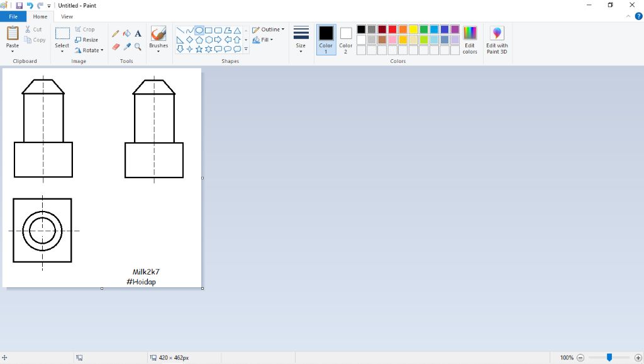Switch to the Home tab
The height and width of the screenshot is (364, 644).
pos(40,16)
